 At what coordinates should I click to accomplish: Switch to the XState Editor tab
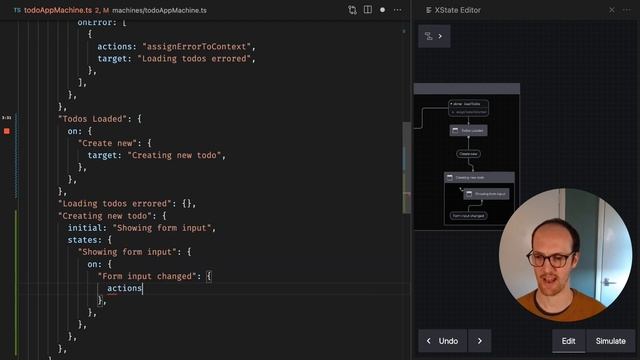[457, 10]
